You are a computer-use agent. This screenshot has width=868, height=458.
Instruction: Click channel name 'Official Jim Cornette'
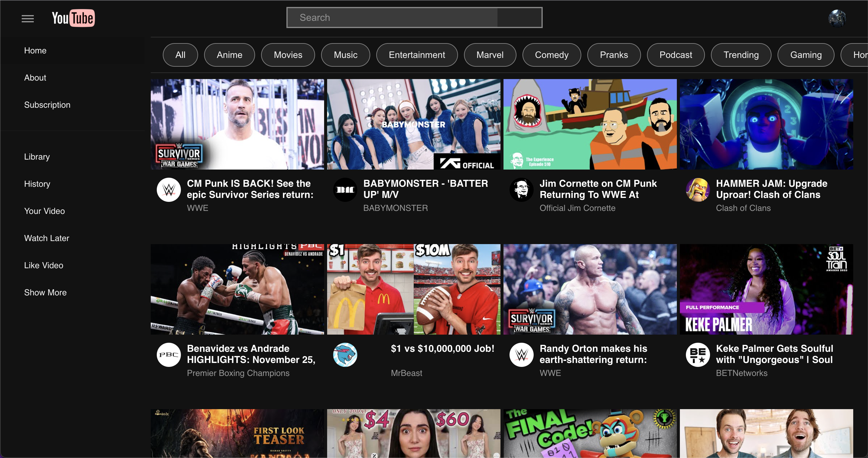pyautogui.click(x=578, y=208)
